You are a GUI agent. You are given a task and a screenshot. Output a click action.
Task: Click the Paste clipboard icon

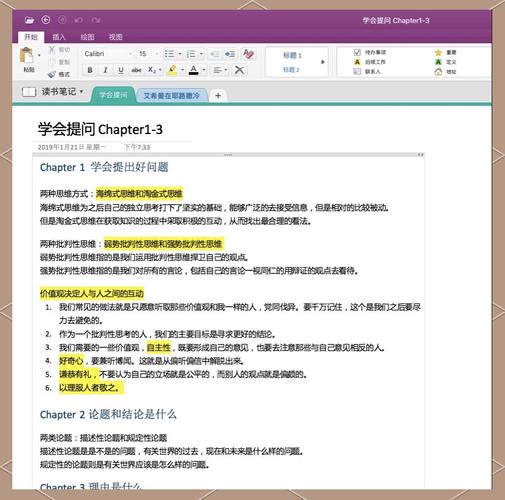click(27, 55)
